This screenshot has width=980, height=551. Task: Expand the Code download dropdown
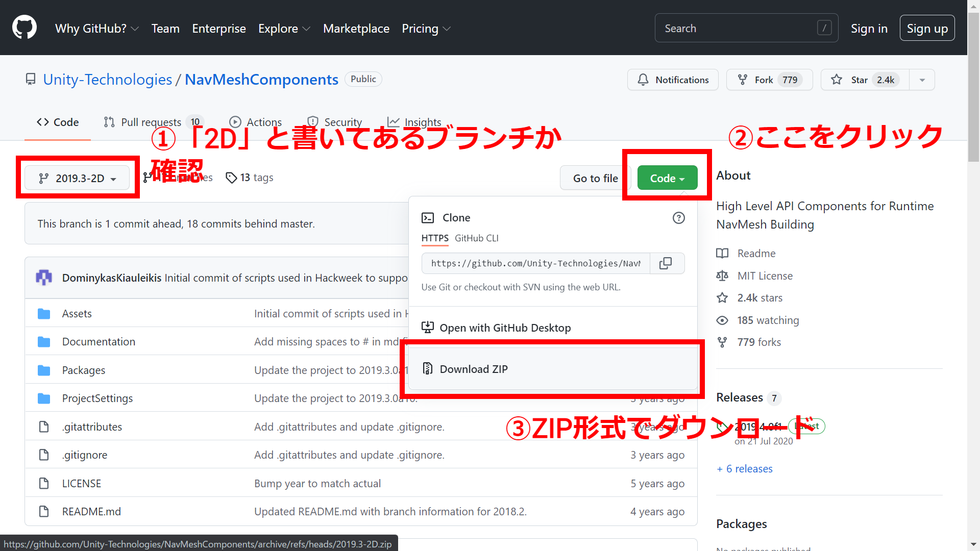[667, 178]
